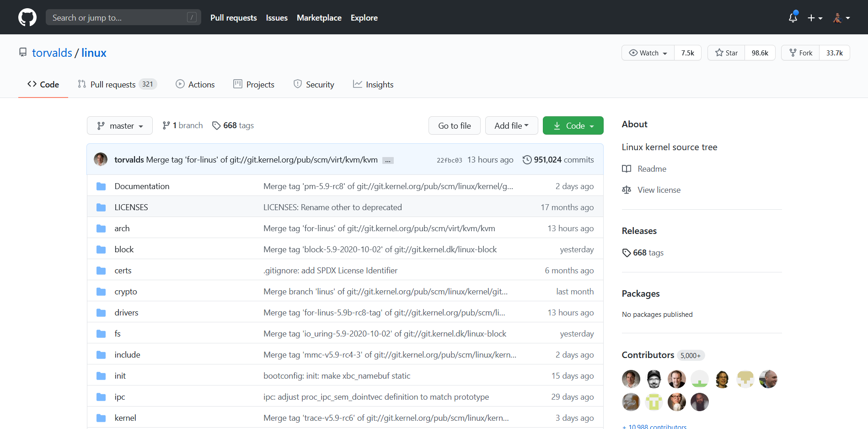Open the LICENSES rename commit message
868x429 pixels.
coord(332,207)
